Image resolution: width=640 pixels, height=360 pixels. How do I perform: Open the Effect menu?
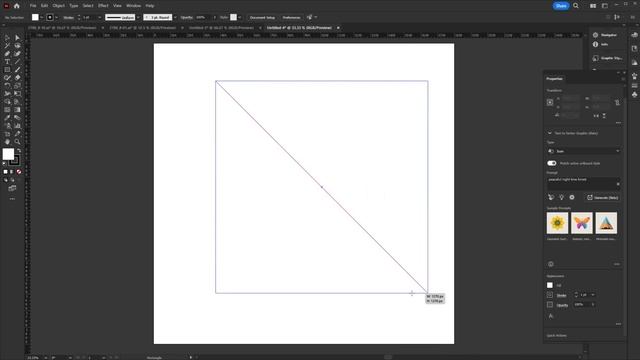coord(103,6)
